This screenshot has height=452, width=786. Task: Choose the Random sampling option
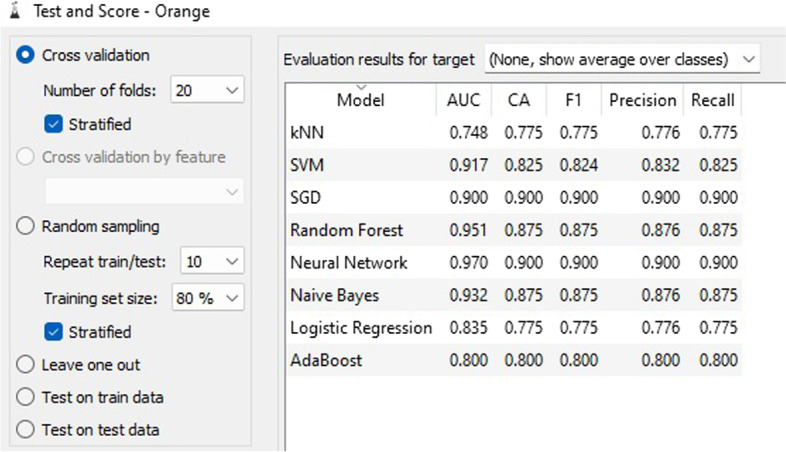tap(25, 227)
